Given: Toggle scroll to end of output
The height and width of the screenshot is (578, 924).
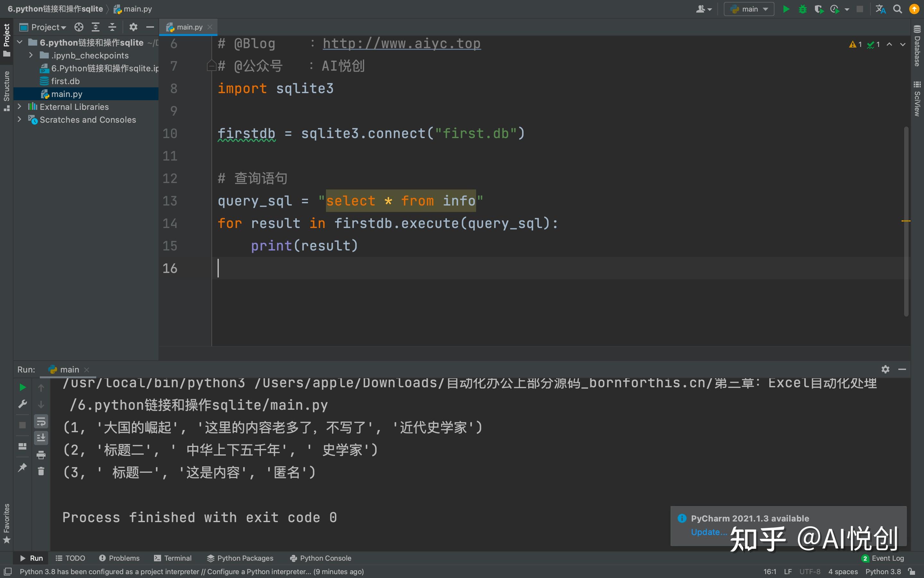Looking at the screenshot, I should (41, 438).
